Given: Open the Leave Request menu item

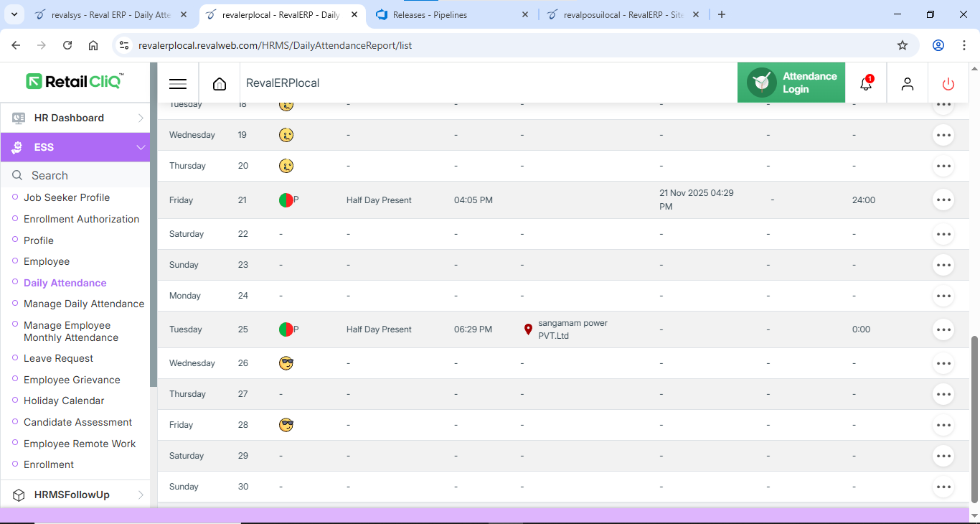Looking at the screenshot, I should [x=58, y=358].
